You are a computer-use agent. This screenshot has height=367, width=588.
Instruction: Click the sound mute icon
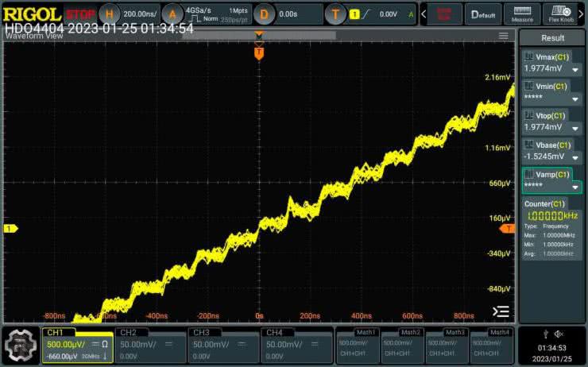pyautogui.click(x=559, y=334)
